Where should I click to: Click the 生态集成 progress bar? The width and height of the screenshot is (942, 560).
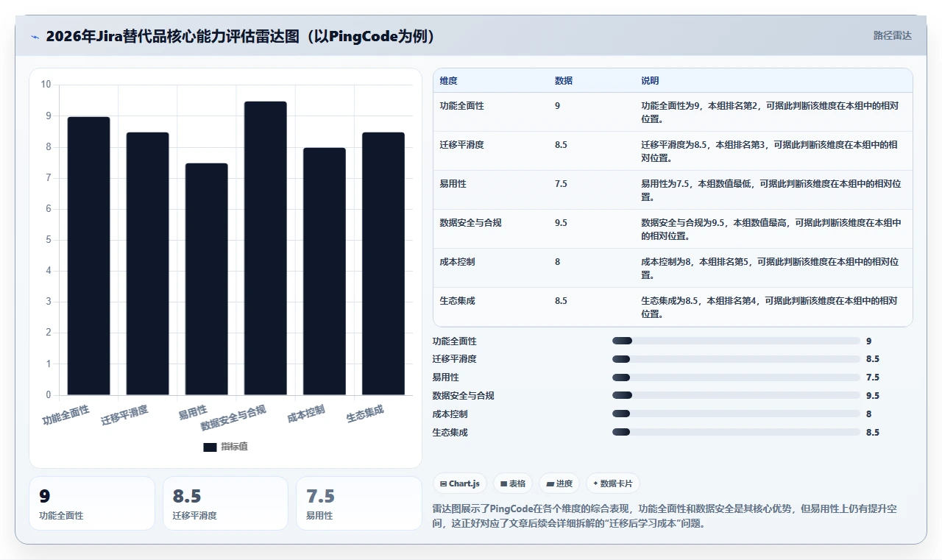(x=736, y=433)
